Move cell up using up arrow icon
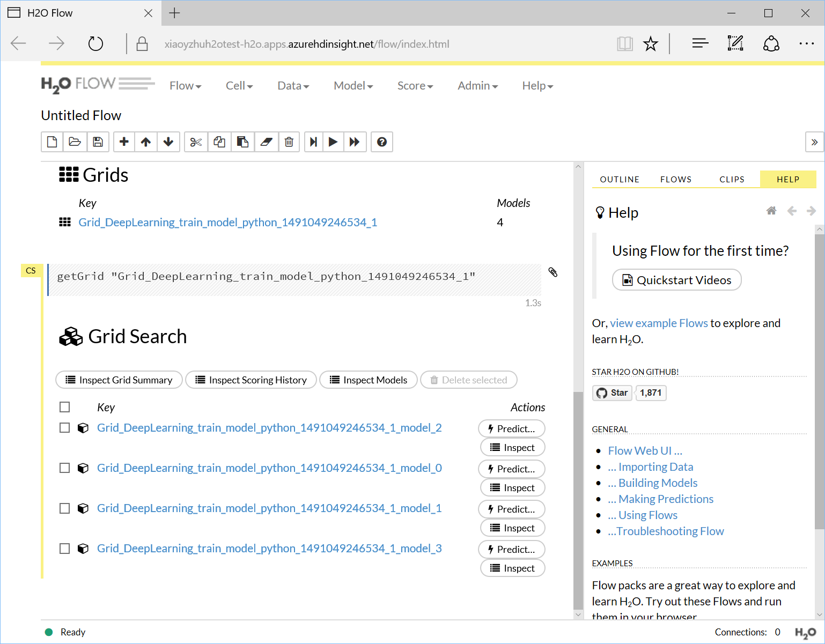Viewport: 825px width, 644px height. tap(146, 142)
